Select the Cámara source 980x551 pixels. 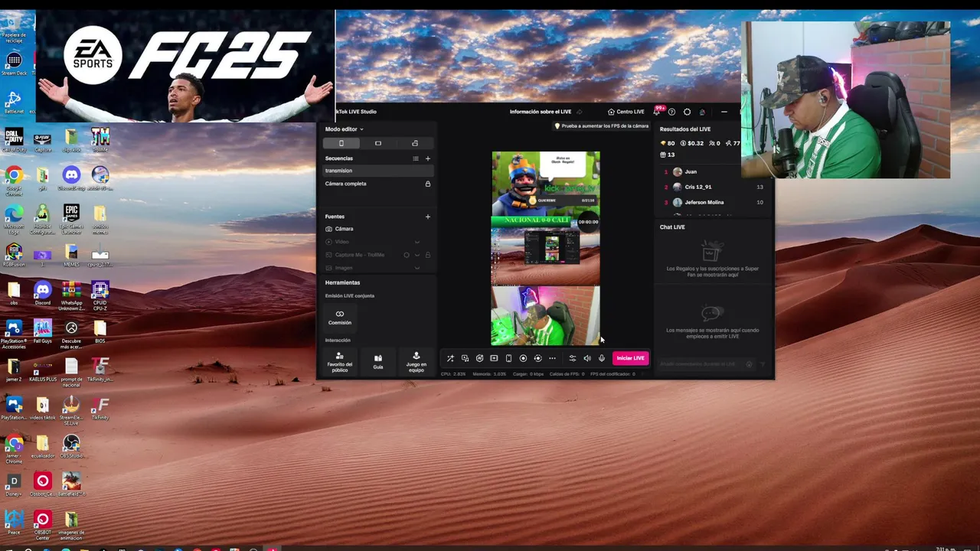click(378, 229)
